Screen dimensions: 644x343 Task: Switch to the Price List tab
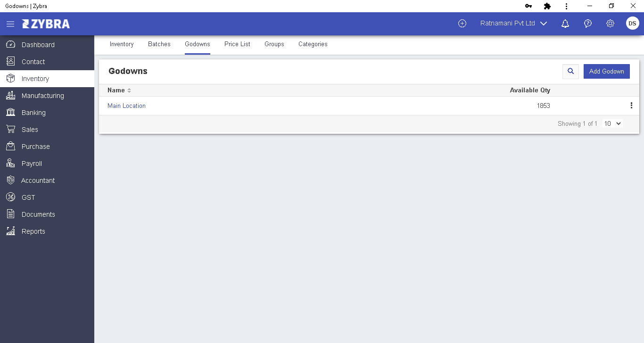[237, 44]
